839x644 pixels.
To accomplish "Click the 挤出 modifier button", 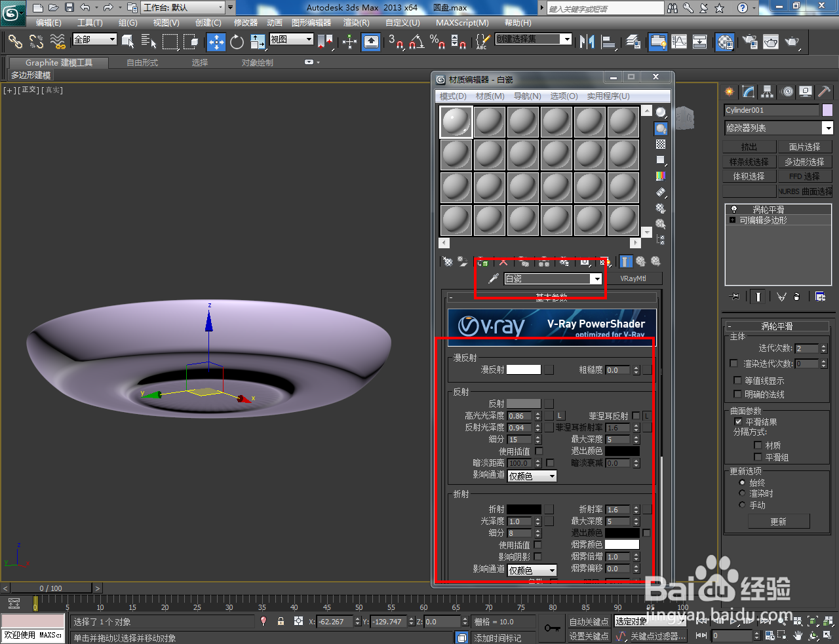I will 749,147.
